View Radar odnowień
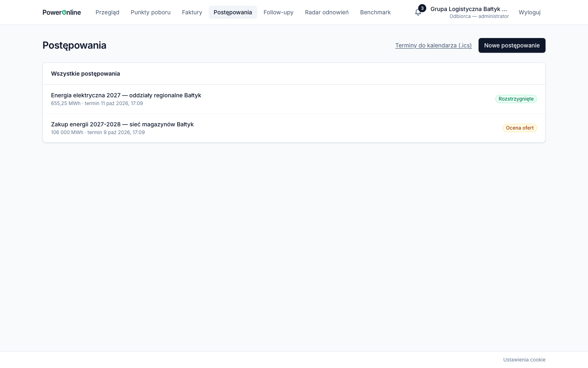 point(327,12)
